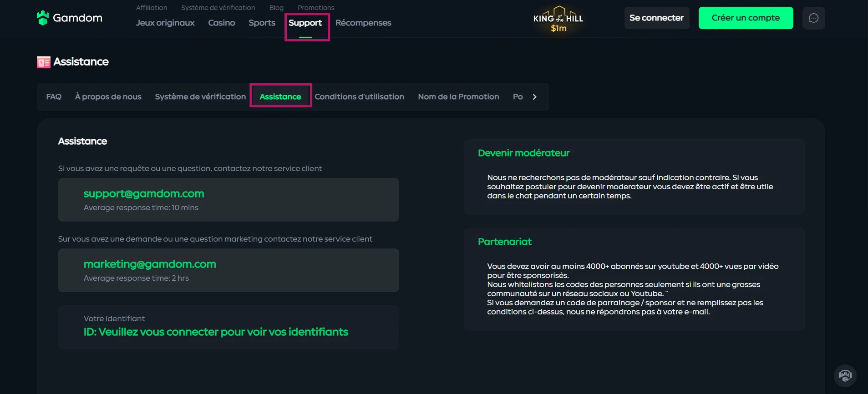
Task: Click the Partenariat heading
Action: click(505, 242)
